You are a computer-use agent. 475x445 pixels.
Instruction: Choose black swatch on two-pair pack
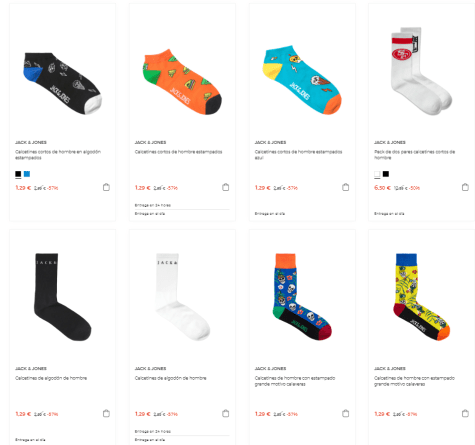(386, 174)
